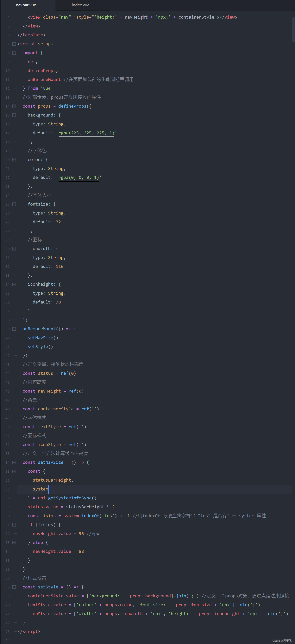The image size is (295, 644).
Task: Click the '//字体大小' comment
Action: [40, 195]
